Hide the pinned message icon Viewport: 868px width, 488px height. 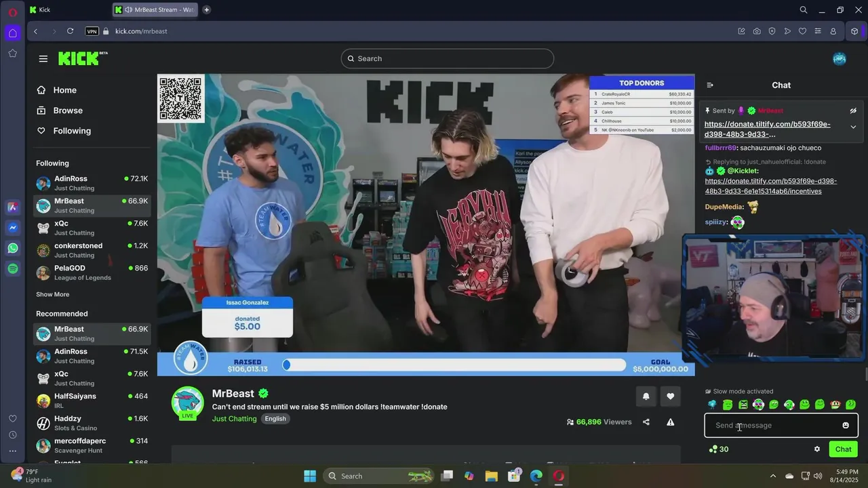coord(853,110)
